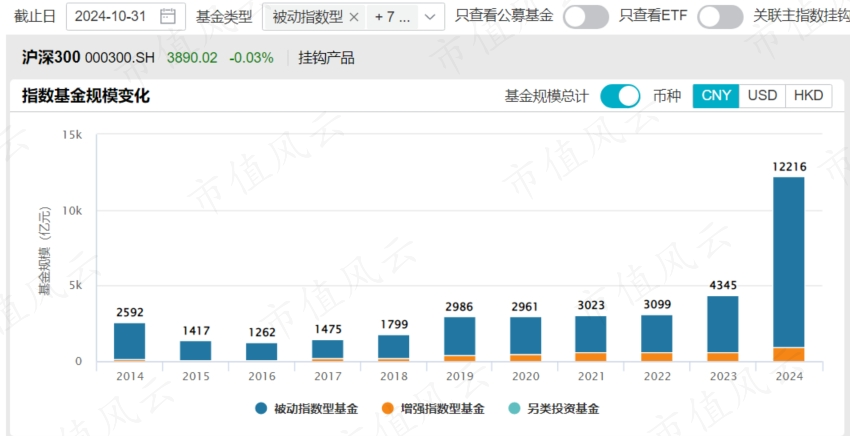Open the 挂钩产品 tab
Image resolution: width=850 pixels, height=436 pixels.
click(x=326, y=58)
